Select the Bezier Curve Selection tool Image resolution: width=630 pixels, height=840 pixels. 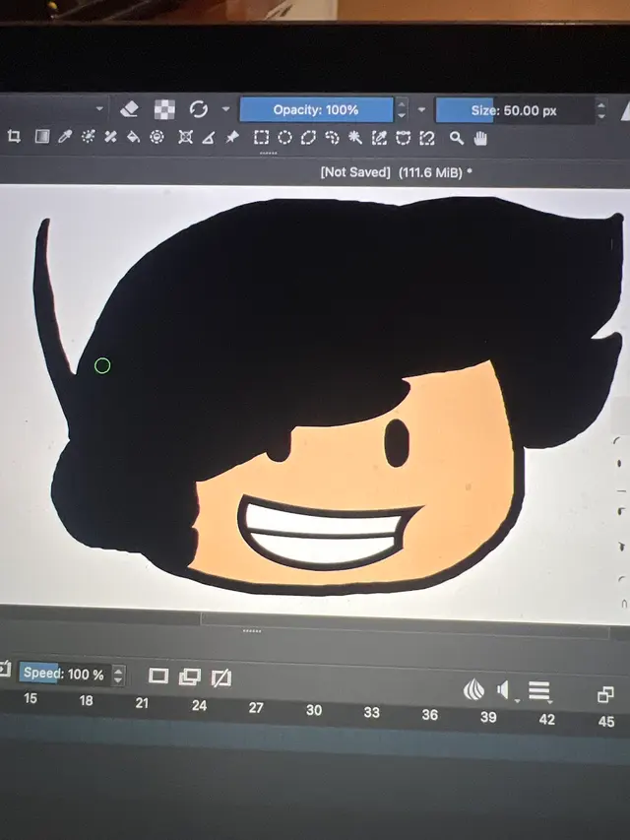[403, 138]
